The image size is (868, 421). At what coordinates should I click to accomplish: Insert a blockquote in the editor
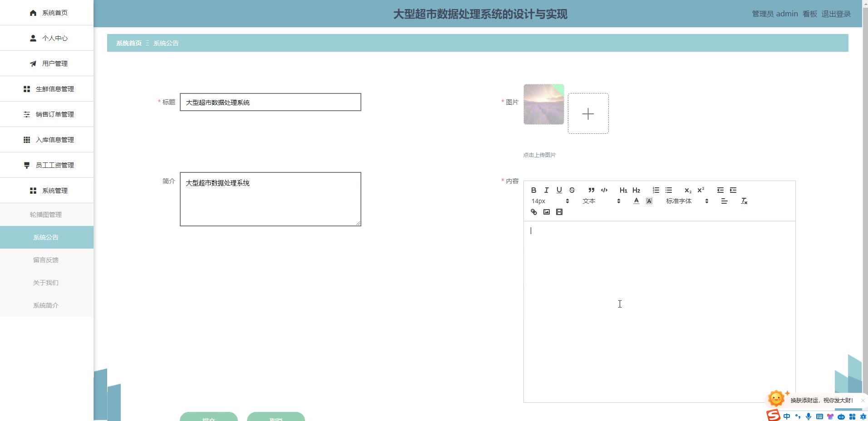pyautogui.click(x=591, y=190)
